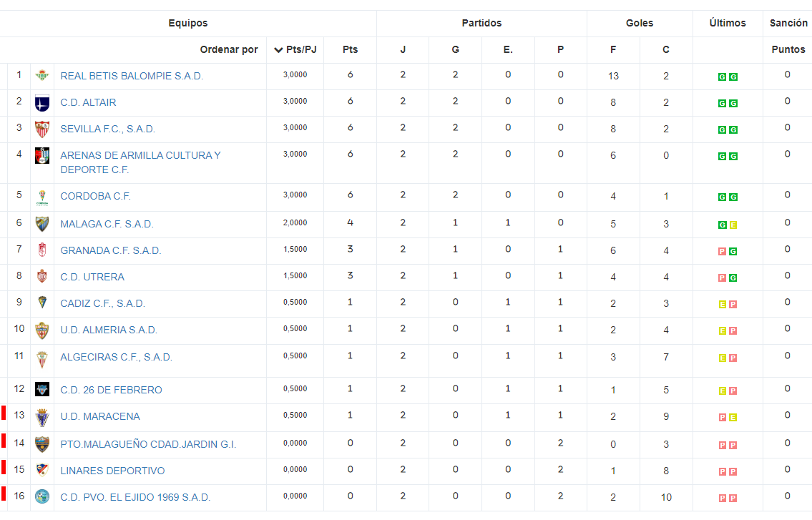Click the Linares Deportivo crest icon
The image size is (812, 520).
[x=42, y=470]
